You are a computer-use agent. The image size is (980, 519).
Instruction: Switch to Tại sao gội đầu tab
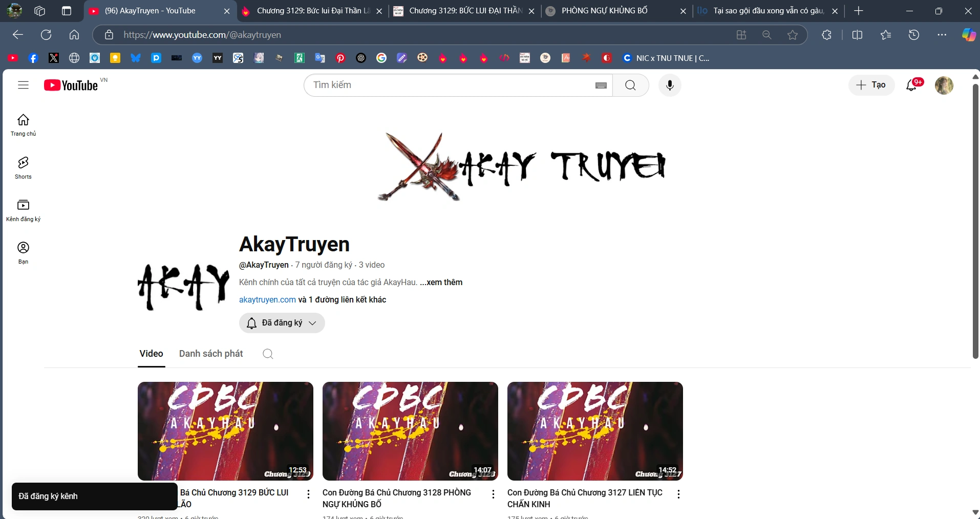769,11
